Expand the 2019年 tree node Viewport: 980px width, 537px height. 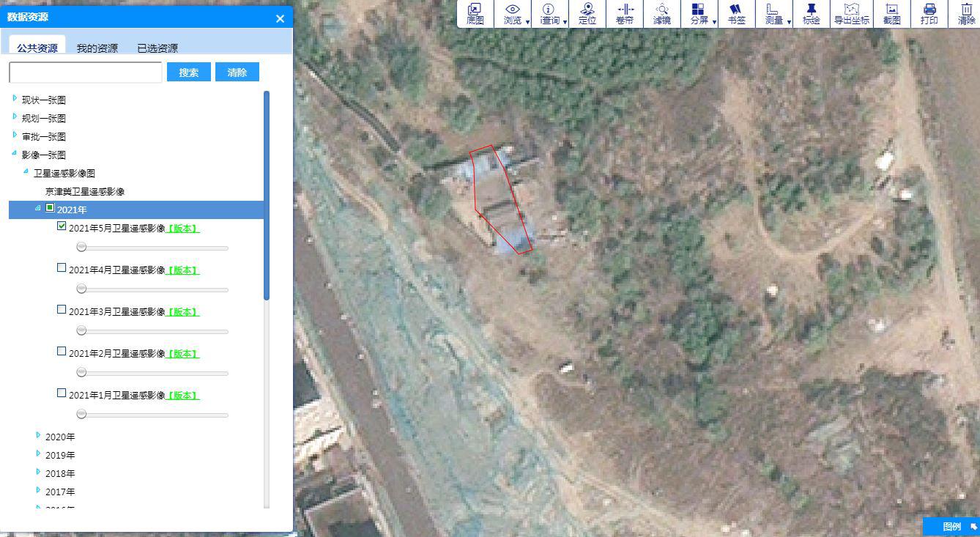[x=38, y=453]
